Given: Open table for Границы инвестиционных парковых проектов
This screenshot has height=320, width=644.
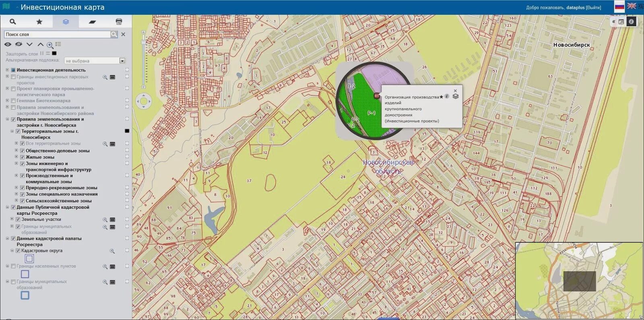Looking at the screenshot, I should point(113,77).
